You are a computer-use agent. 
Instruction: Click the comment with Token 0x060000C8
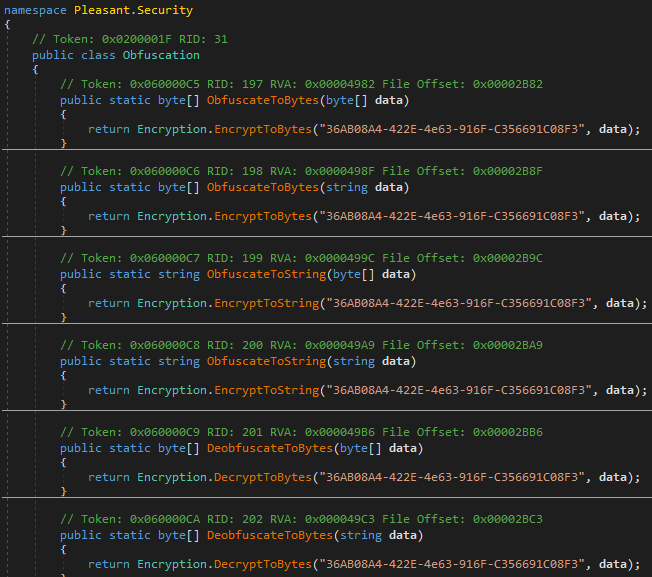point(301,345)
